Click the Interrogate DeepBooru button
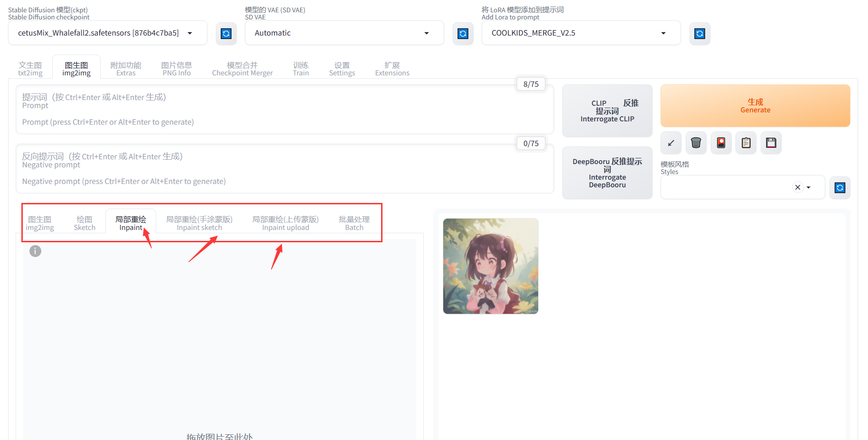This screenshot has width=868, height=440. pos(607,173)
